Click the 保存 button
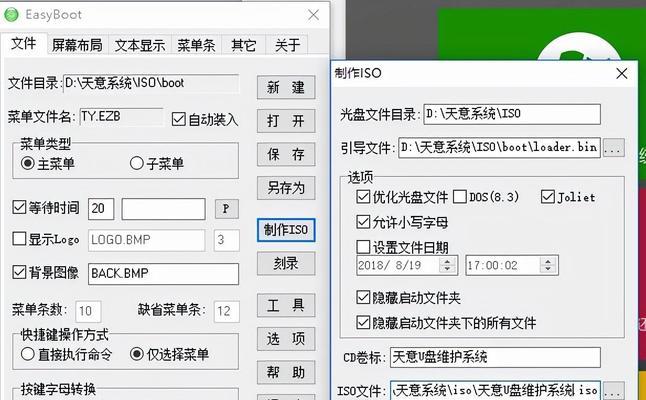Viewport: 646px width, 400px height. pyautogui.click(x=286, y=154)
